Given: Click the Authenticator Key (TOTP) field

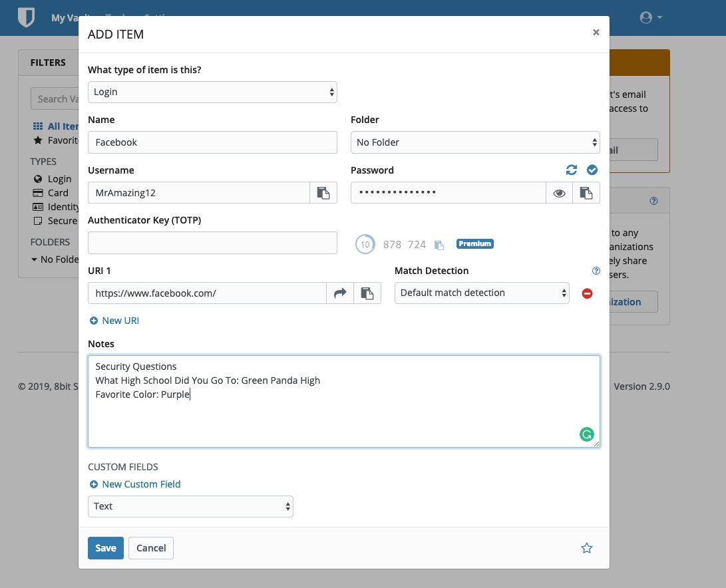Looking at the screenshot, I should point(212,243).
